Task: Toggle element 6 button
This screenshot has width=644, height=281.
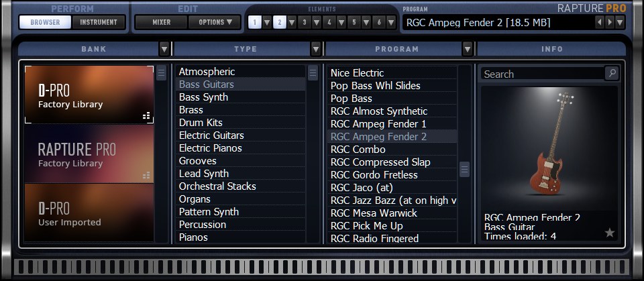Action: click(x=379, y=22)
